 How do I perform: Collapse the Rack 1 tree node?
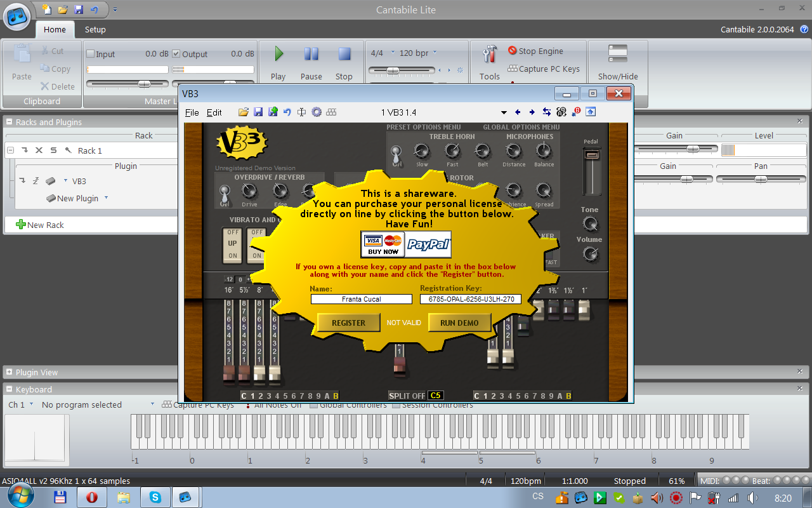click(11, 150)
